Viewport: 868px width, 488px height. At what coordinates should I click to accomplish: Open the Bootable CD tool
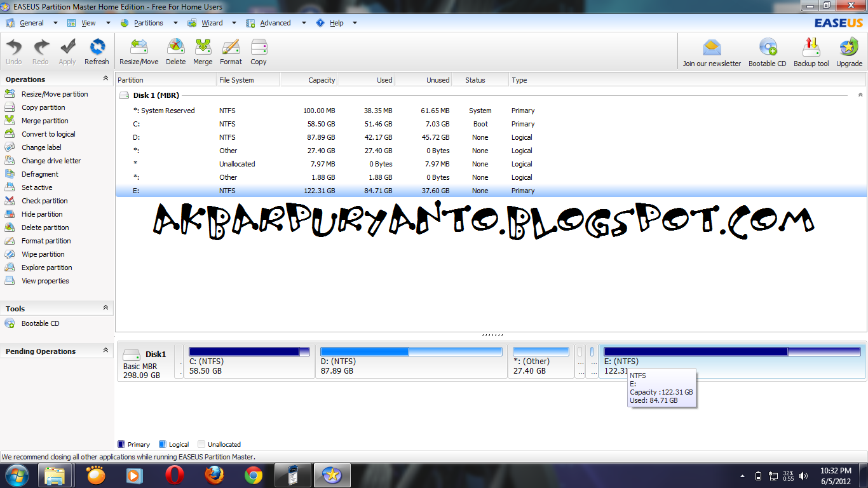(767, 51)
